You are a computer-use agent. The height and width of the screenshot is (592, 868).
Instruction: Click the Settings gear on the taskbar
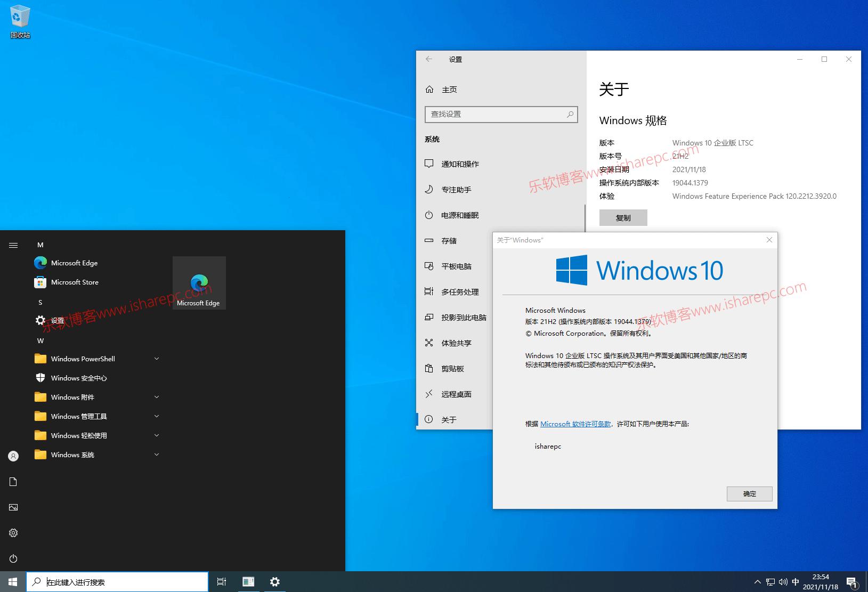[274, 582]
